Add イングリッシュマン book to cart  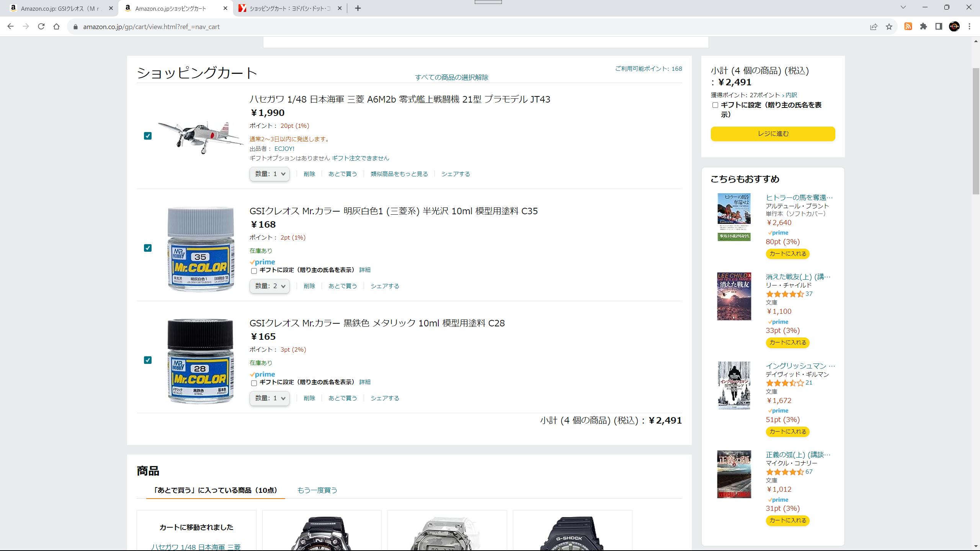787,432
